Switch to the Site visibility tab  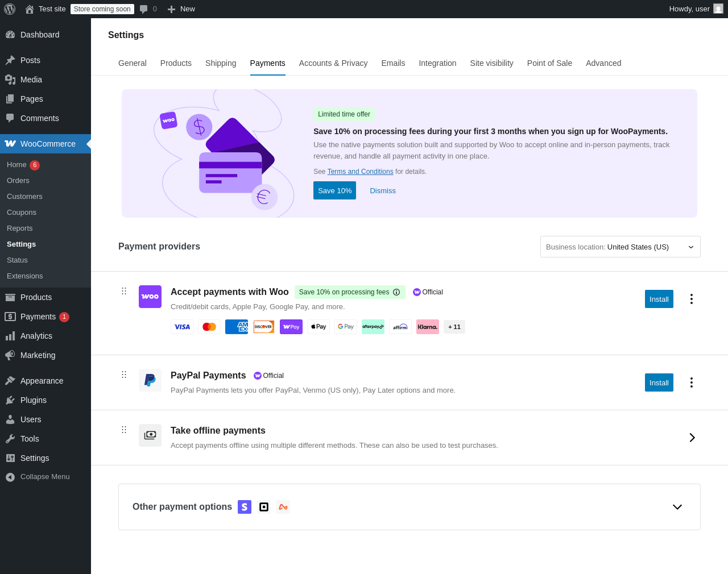(491, 63)
